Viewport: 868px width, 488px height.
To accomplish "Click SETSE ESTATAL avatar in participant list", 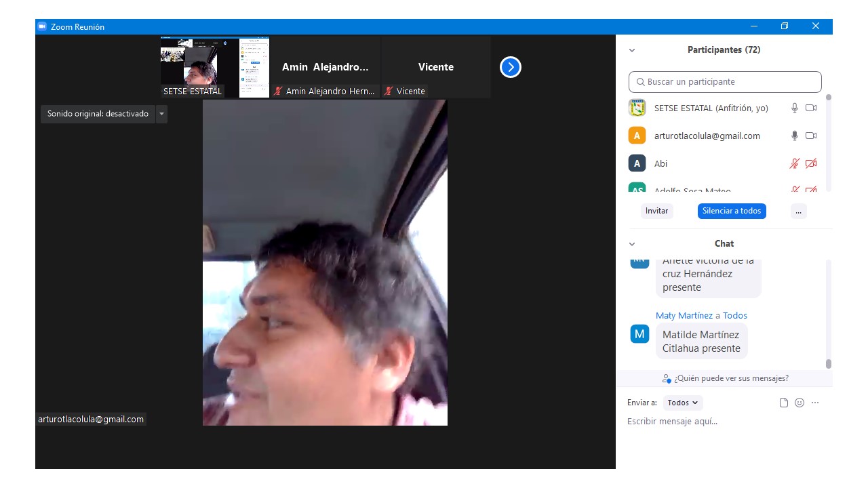I will (x=637, y=108).
